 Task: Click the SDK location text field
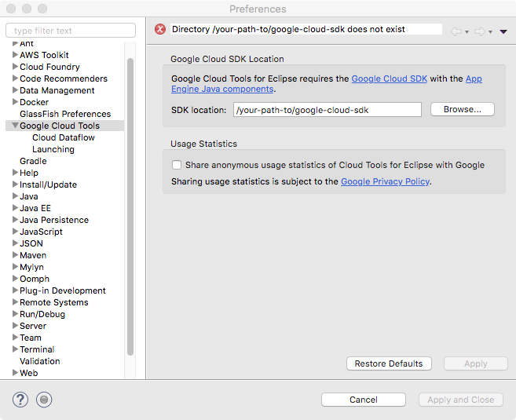(328, 110)
